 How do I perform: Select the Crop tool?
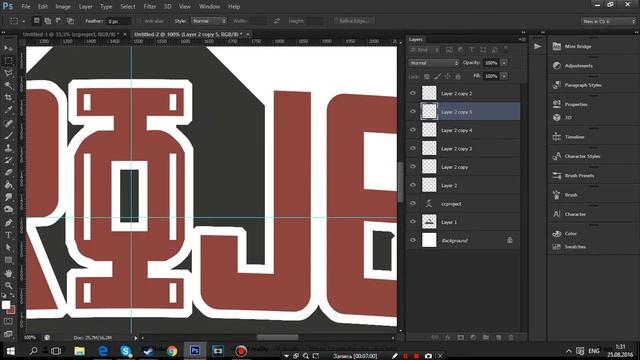[8, 98]
